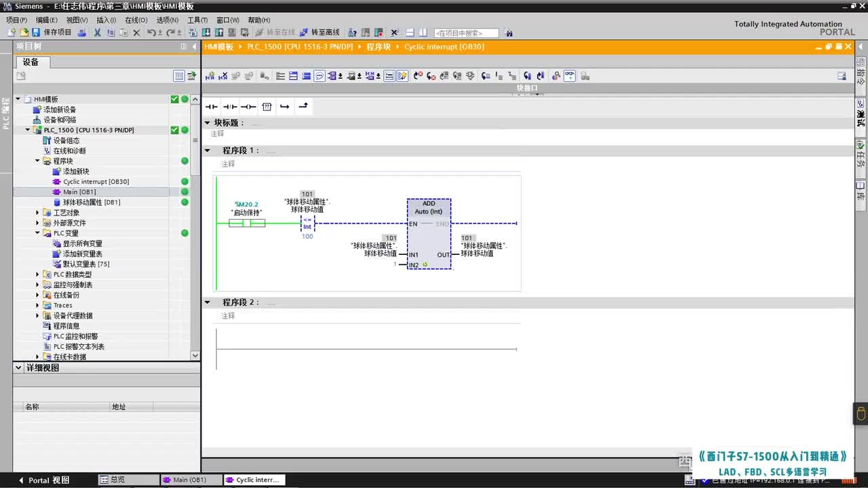The image size is (868, 488).
Task: Click the binoculars search icon beside the search field
Action: 509,33
